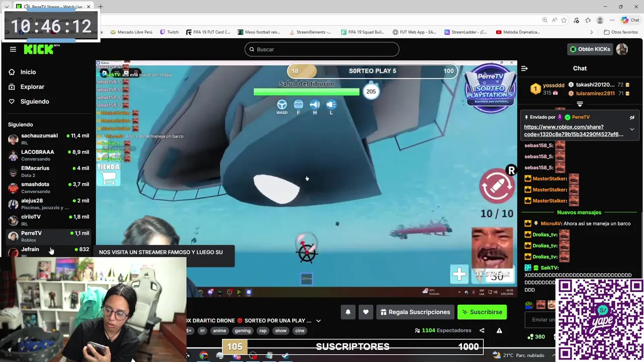
Task: Click SaikTV's username in chat
Action: [549, 268]
